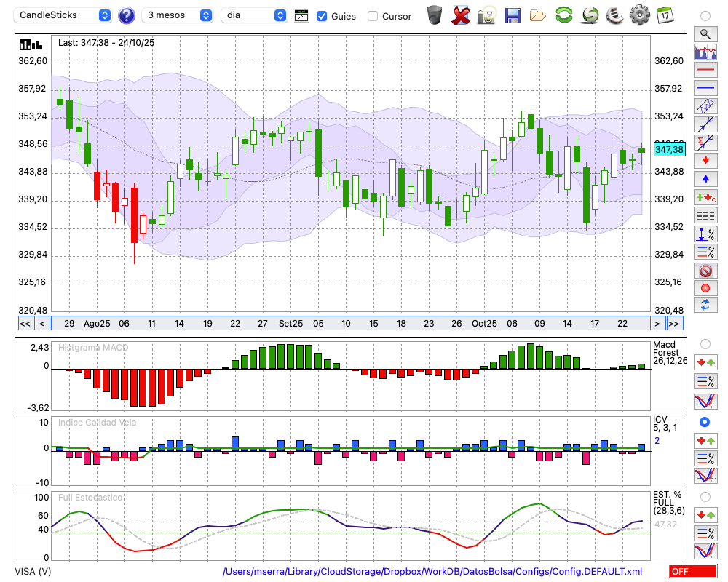728x582 pixels.
Task: Refresh data with green arrows icon
Action: click(563, 15)
